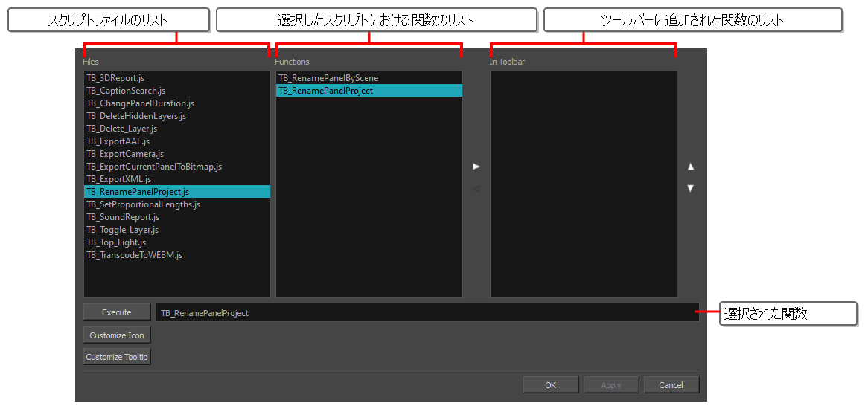Pick TB_SoundReport.js in the file list

coord(123,217)
